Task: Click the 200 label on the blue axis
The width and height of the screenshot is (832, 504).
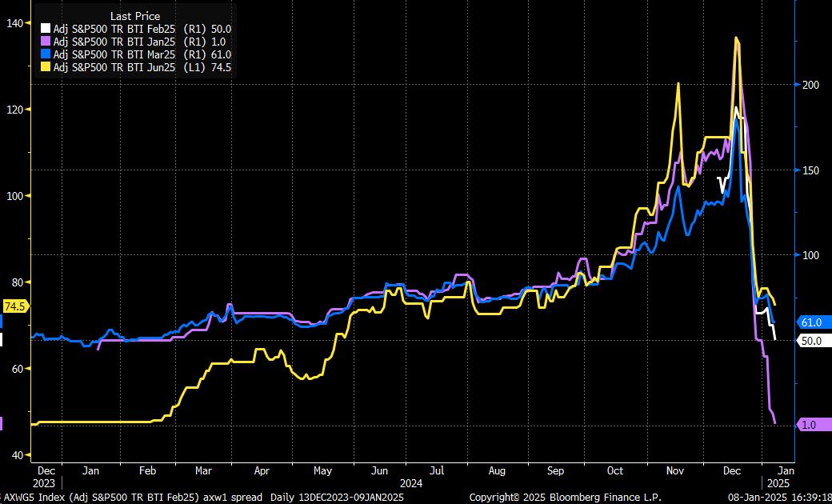Action: [812, 84]
